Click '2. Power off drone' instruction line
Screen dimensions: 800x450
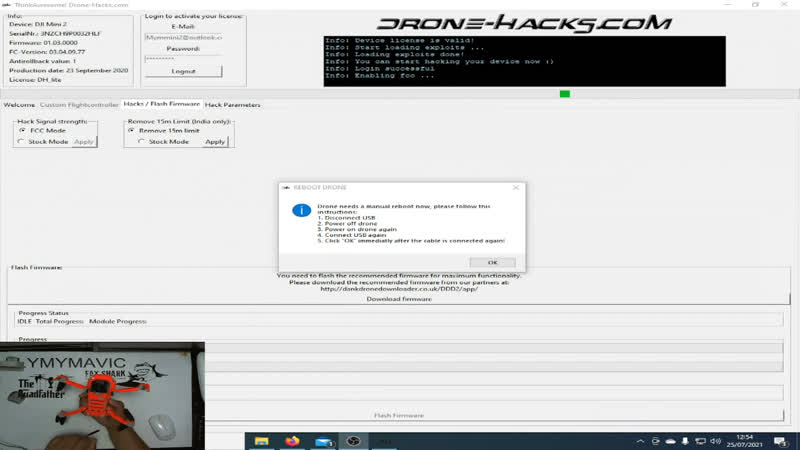[x=347, y=223]
